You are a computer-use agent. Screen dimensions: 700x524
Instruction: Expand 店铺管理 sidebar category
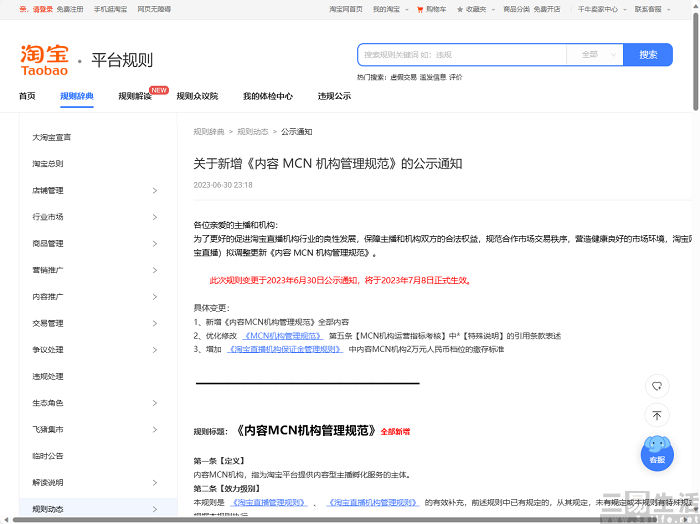tap(95, 190)
